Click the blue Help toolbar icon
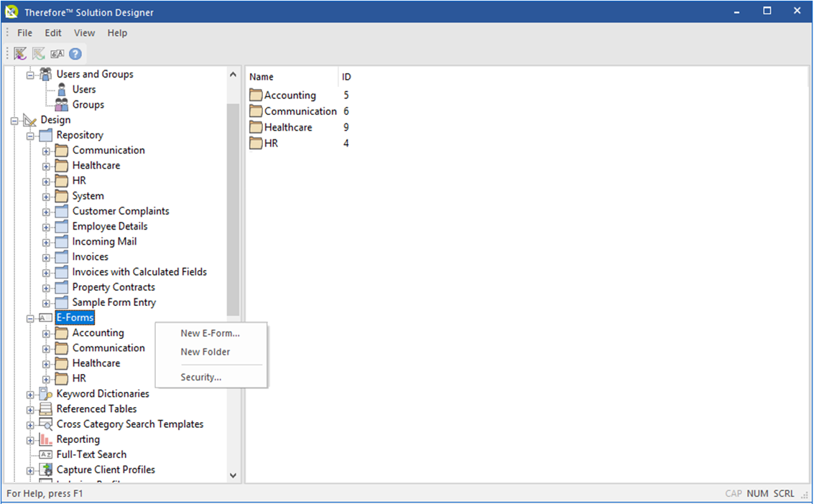814x504 pixels. 75,53
